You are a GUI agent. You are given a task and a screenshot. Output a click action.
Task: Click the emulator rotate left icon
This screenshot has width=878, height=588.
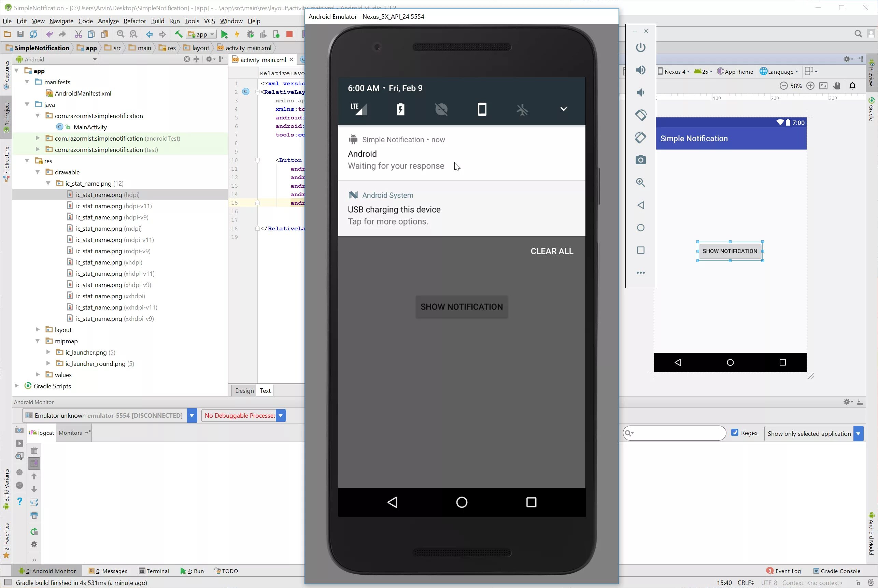641,115
